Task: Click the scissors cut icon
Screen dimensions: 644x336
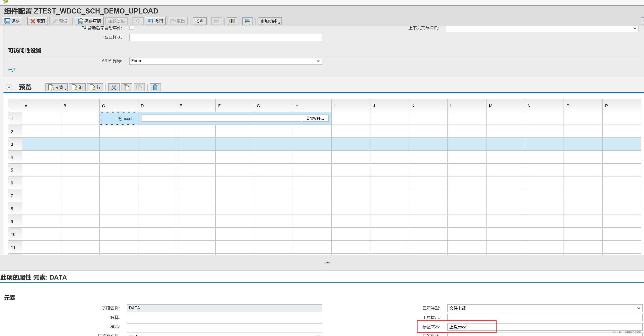Action: click(114, 87)
